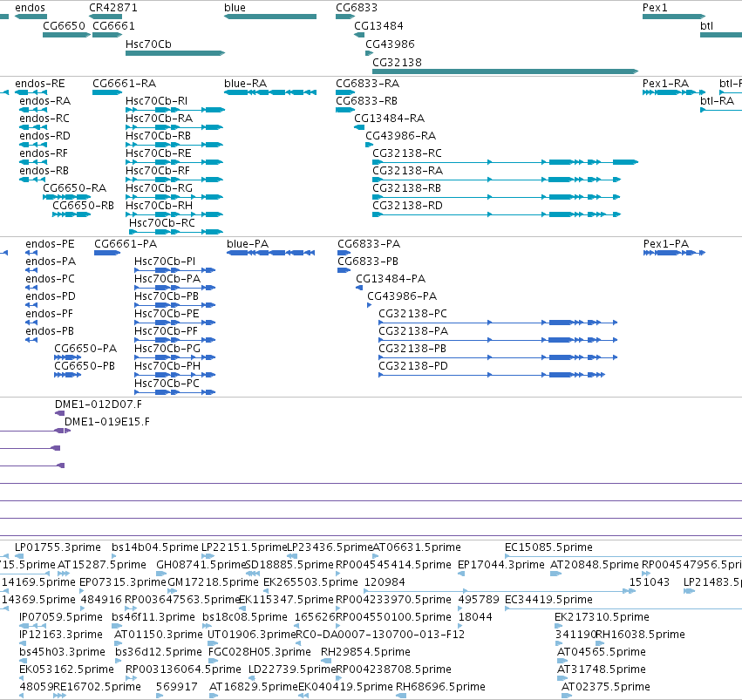Open the 'Pex1-PA' protein label

666,244
